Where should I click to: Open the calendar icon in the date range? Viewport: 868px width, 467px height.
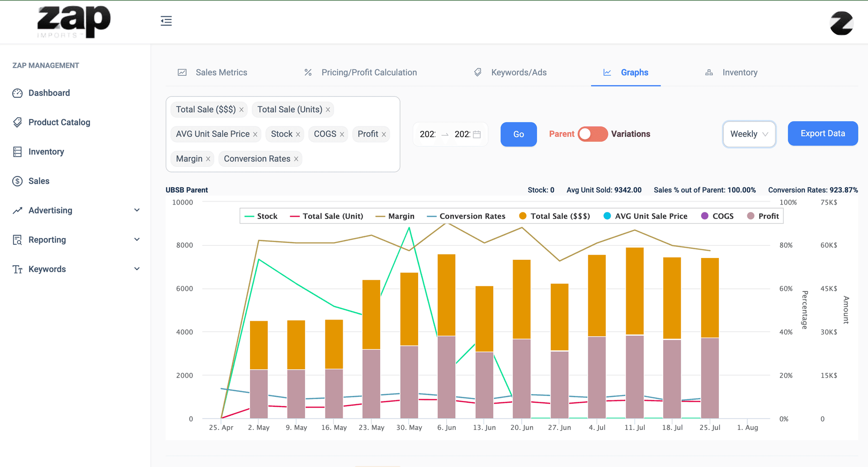[476, 134]
